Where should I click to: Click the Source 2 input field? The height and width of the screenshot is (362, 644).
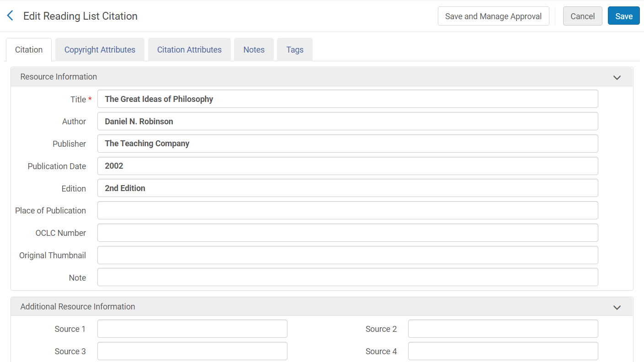tap(503, 329)
